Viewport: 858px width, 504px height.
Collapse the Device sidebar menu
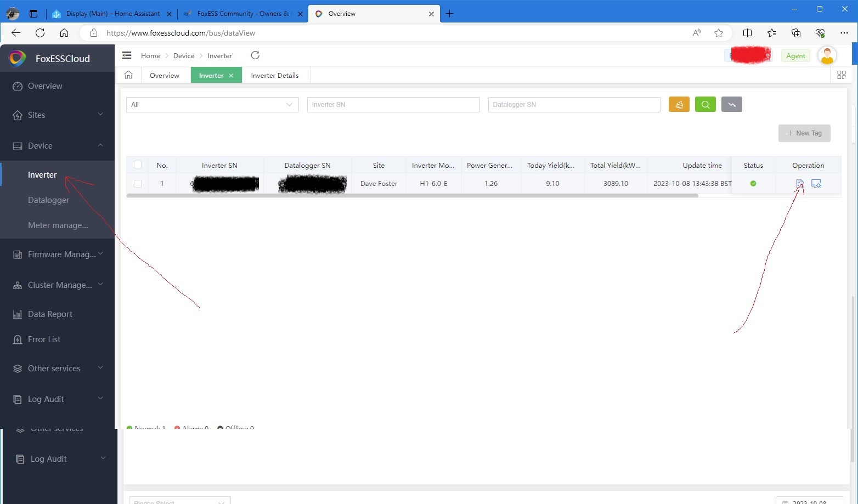(x=58, y=146)
